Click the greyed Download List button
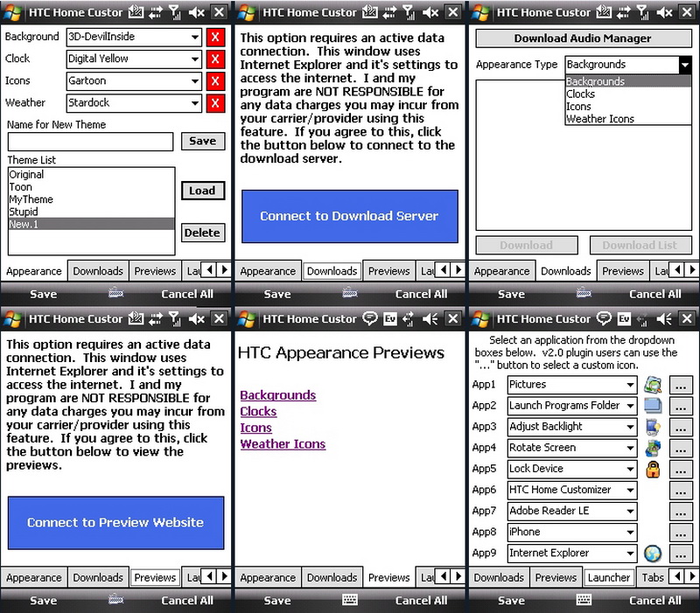Viewport: 700px width, 613px height. coord(640,246)
